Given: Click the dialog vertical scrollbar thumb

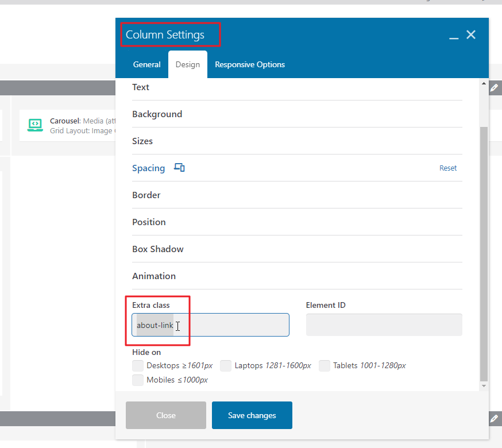Looking at the screenshot, I should [x=484, y=254].
